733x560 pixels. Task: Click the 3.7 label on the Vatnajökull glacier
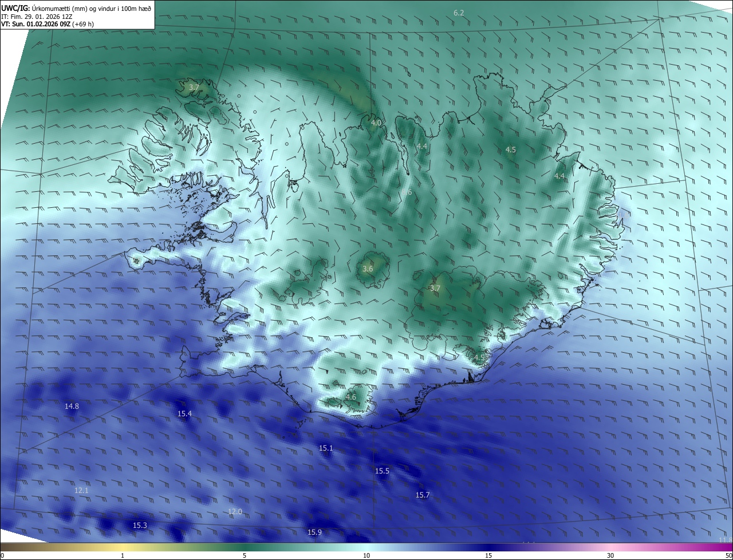pyautogui.click(x=435, y=288)
